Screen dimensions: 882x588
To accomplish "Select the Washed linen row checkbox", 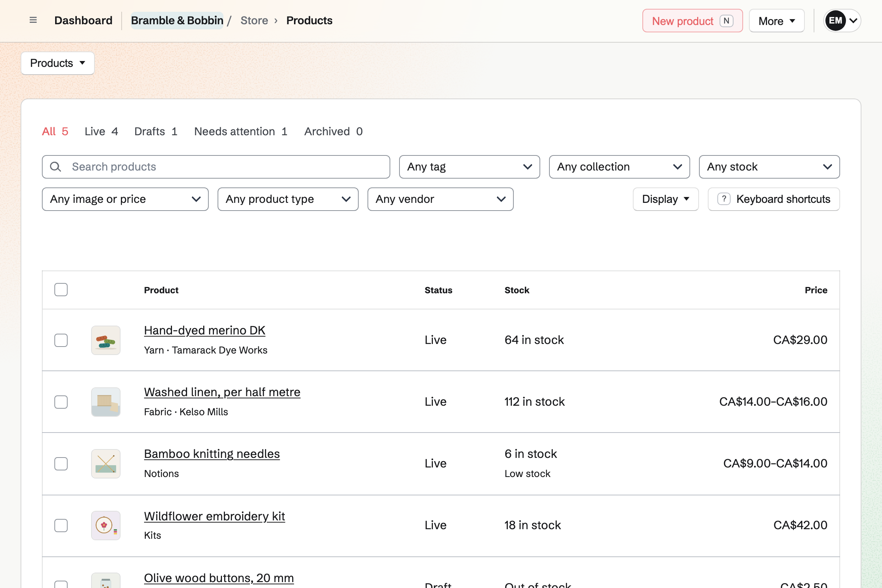I will tap(61, 402).
